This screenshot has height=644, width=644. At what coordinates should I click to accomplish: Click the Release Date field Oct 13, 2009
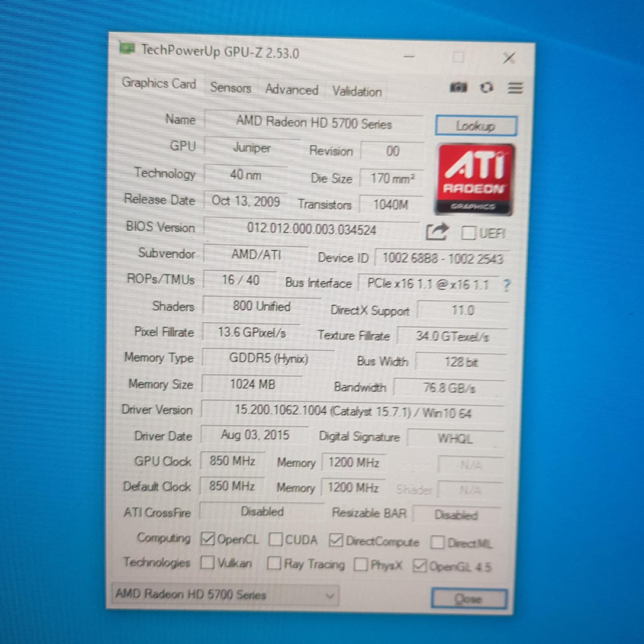tap(246, 201)
